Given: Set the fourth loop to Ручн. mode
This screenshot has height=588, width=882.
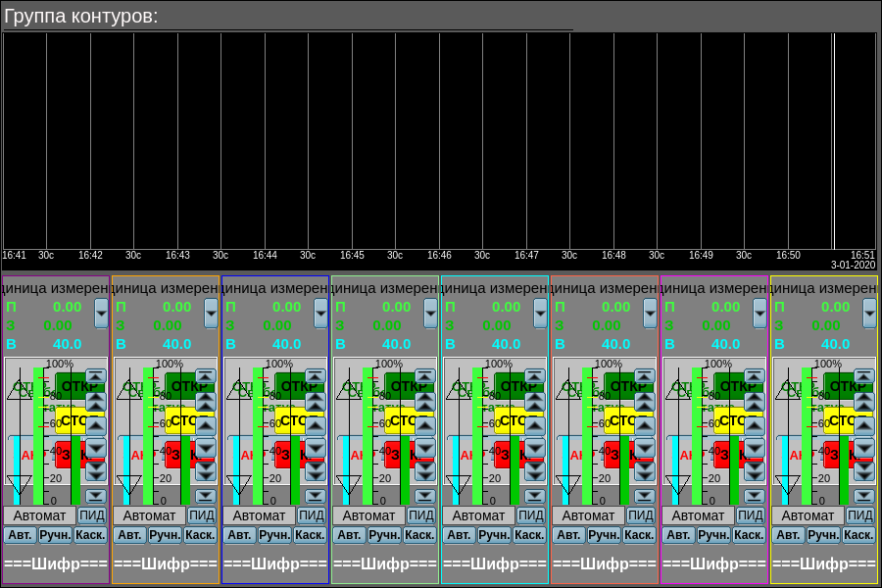Looking at the screenshot, I should [x=385, y=535].
